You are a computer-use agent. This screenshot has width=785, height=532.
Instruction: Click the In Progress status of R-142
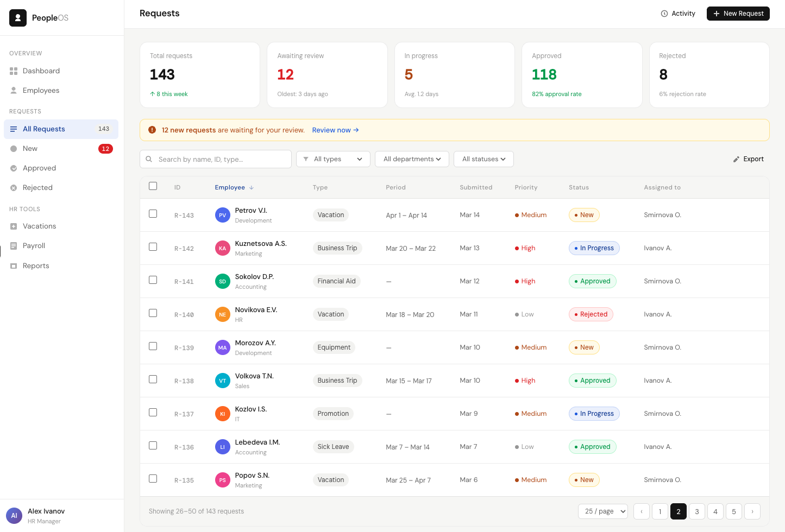(x=594, y=248)
